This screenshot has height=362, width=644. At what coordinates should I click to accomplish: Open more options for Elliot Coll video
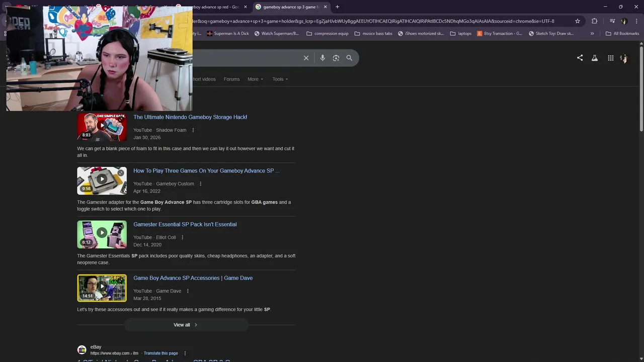pyautogui.click(x=182, y=238)
